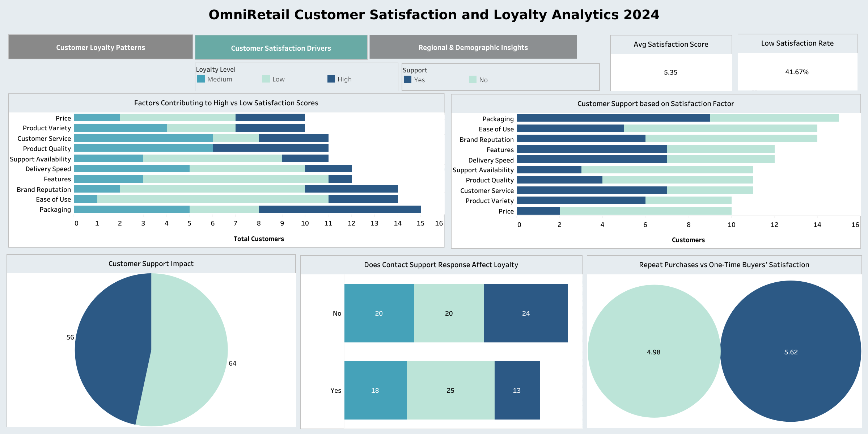This screenshot has width=868, height=434.
Task: Open the Customer Loyalty Patterns tab
Action: point(101,47)
